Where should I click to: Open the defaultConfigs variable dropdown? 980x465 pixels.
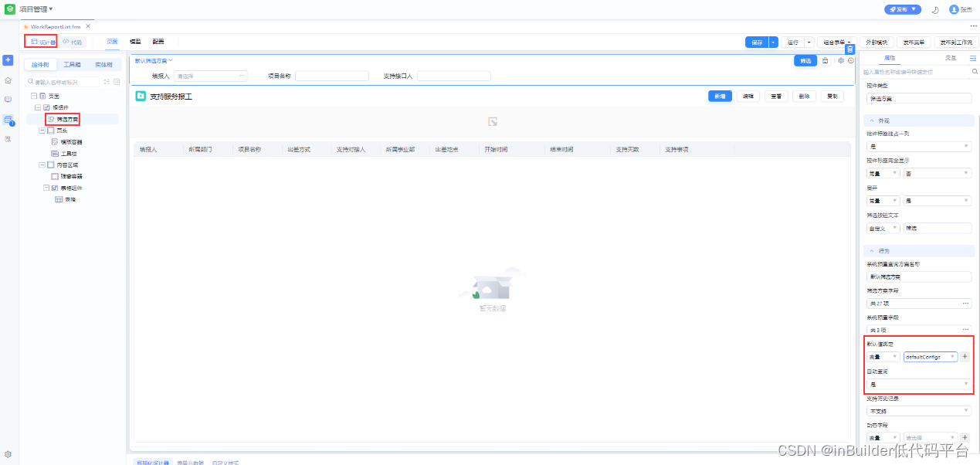click(931, 357)
